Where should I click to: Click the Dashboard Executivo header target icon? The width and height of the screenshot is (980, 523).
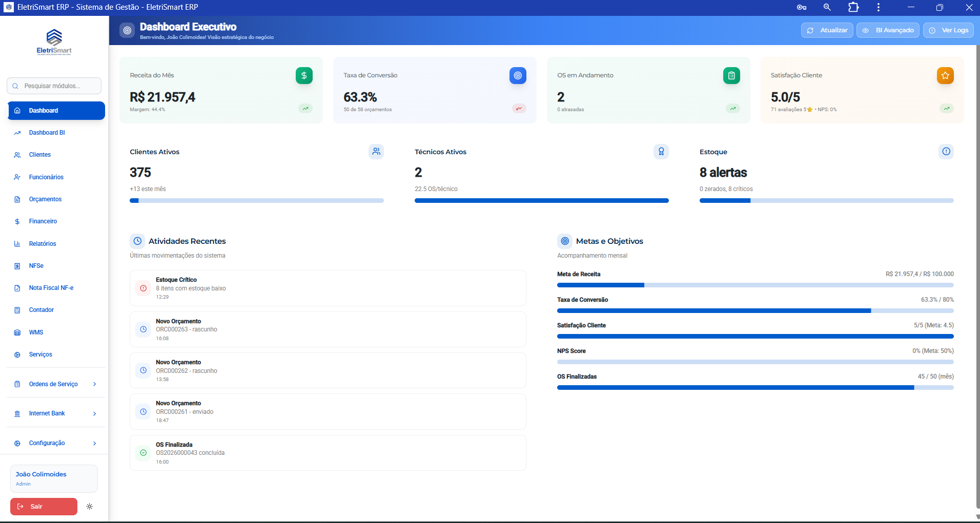point(127,31)
